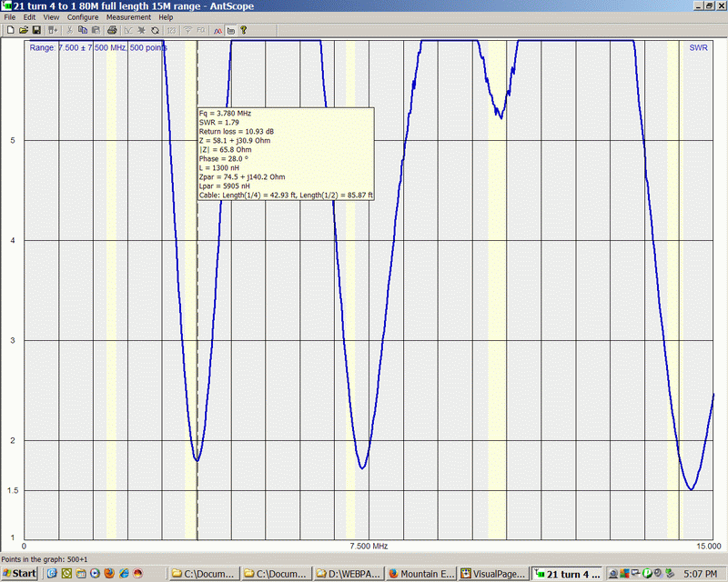Click the SWR minimum near 7.500 MHz
728x582 pixels.
click(x=362, y=468)
